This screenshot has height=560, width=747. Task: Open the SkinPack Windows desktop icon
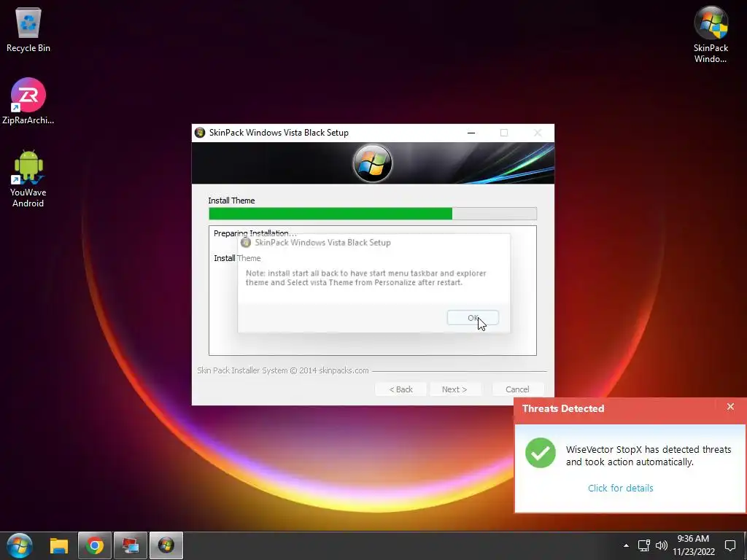coord(711,34)
